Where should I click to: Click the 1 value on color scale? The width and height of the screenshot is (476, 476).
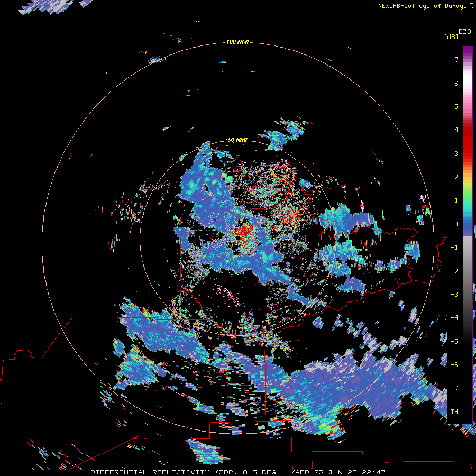tap(456, 200)
